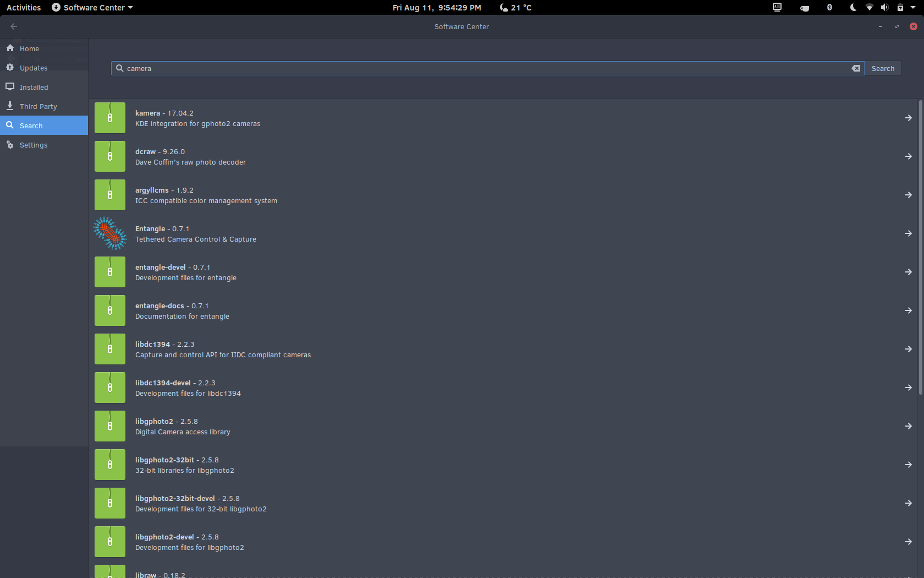Select the Search sidebar section
Image resolution: width=924 pixels, height=578 pixels.
[x=44, y=126]
